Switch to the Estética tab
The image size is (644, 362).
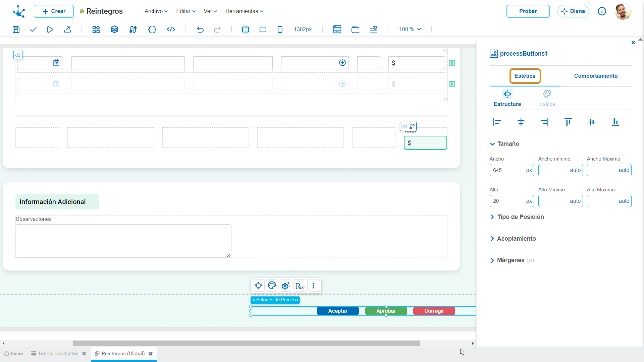tap(525, 76)
